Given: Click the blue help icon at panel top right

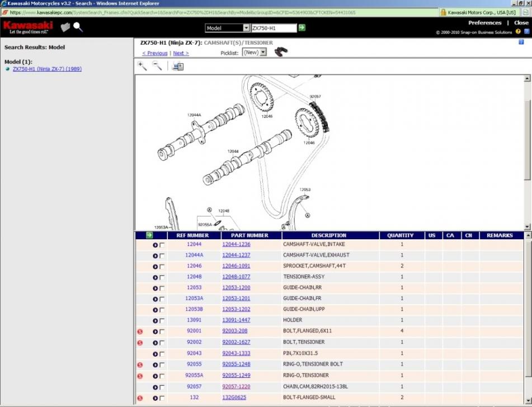Looking at the screenshot, I should (521, 42).
